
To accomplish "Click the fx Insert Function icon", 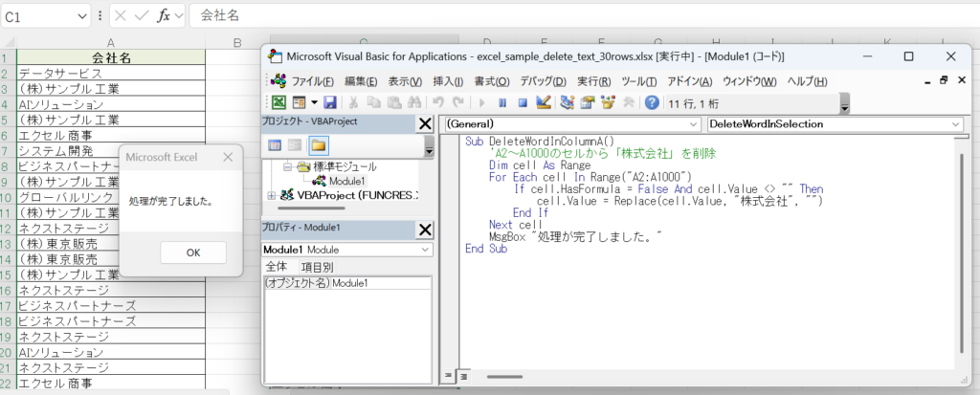I will pos(163,16).
